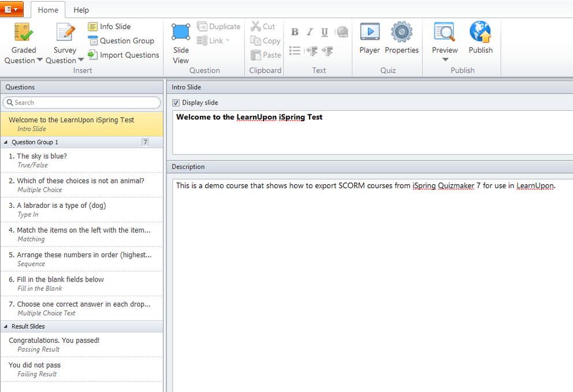This screenshot has height=392, width=573.
Task: Click the intro slide title text box
Action: 373,133
